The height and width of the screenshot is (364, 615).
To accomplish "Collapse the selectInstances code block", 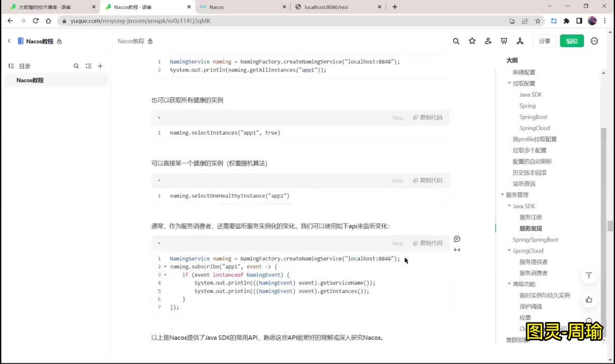I will coord(159,117).
